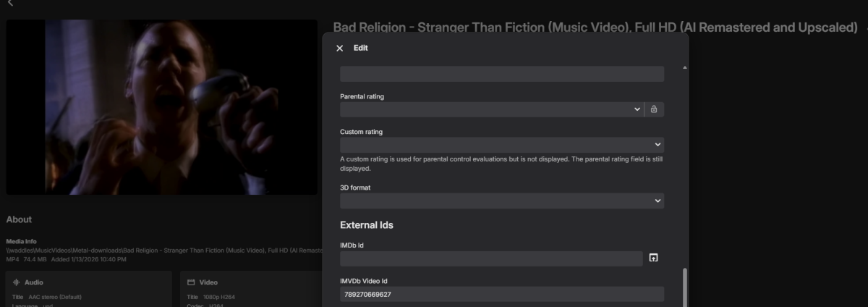Toggle the Parental rating lock icon
Screen dimensions: 868x307
(x=654, y=109)
